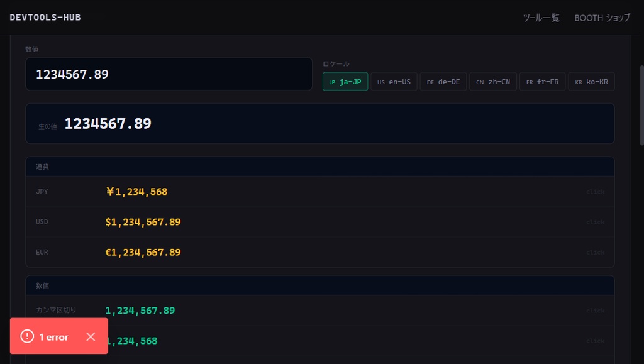Viewport: 644px width, 364px height.
Task: Copy the EUR value €1,234,567.89
Action: point(143,252)
